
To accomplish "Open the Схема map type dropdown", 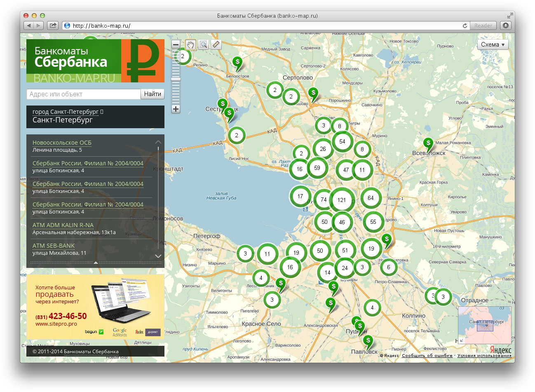I will (493, 45).
